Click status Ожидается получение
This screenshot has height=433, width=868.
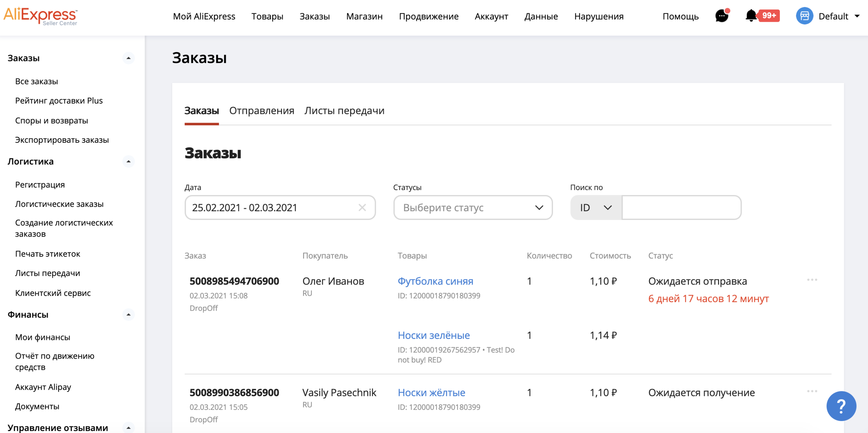(702, 392)
